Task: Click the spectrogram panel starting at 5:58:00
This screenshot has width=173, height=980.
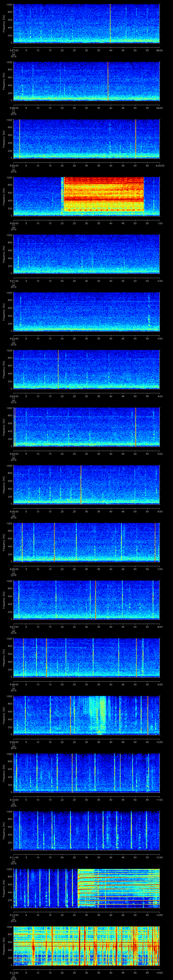Action: click(x=87, y=81)
